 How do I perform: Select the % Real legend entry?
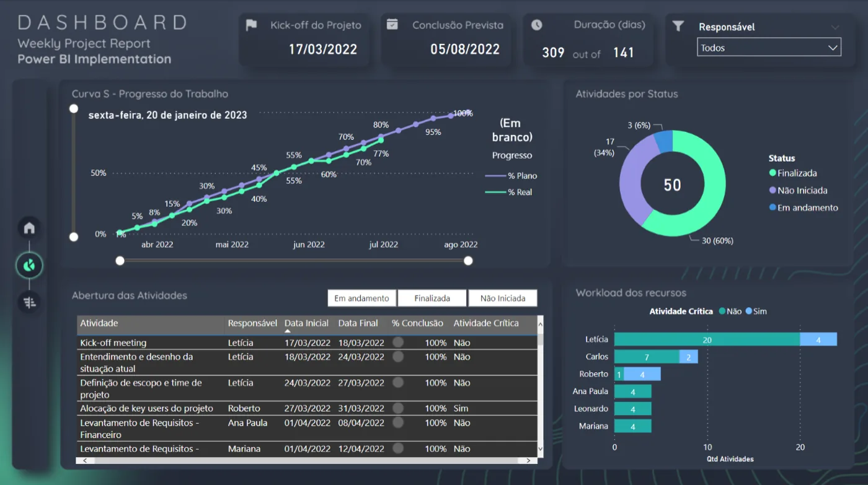coord(509,192)
